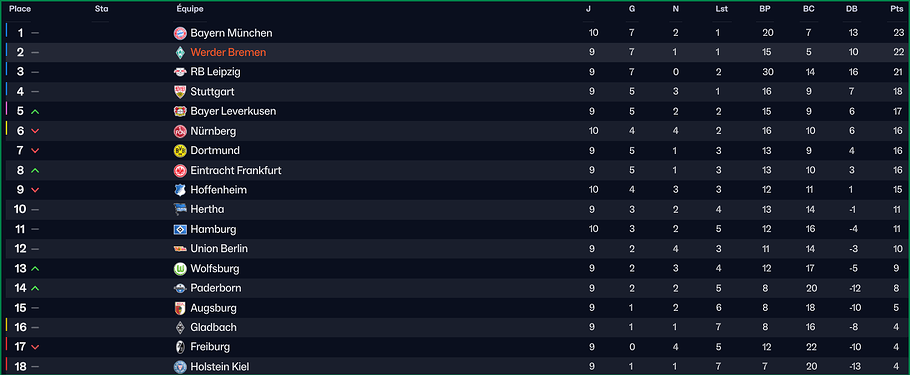Sort by the Équipe column header
The height and width of the screenshot is (375, 910).
pos(190,9)
